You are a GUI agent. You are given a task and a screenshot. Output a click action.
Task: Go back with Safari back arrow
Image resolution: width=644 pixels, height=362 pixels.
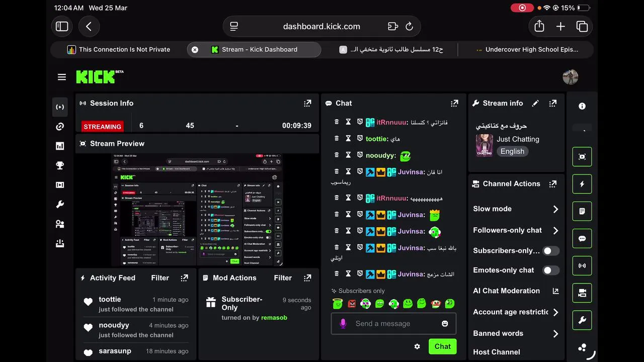tap(89, 26)
